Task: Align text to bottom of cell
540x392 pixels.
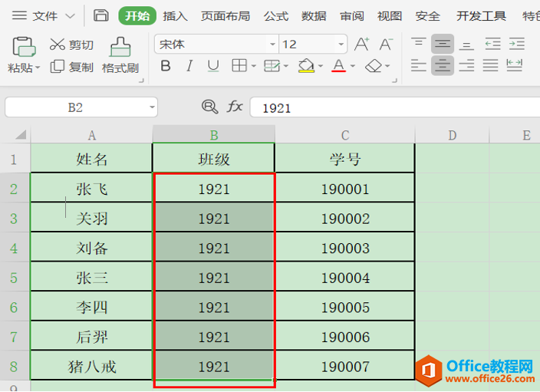Action: 466,44
